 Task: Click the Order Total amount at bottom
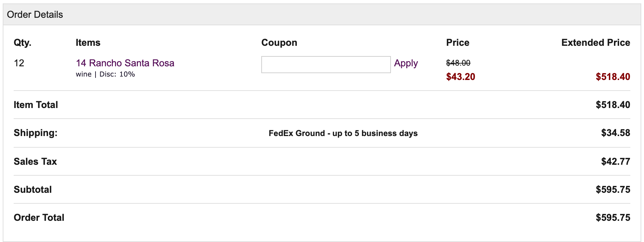pyautogui.click(x=613, y=217)
